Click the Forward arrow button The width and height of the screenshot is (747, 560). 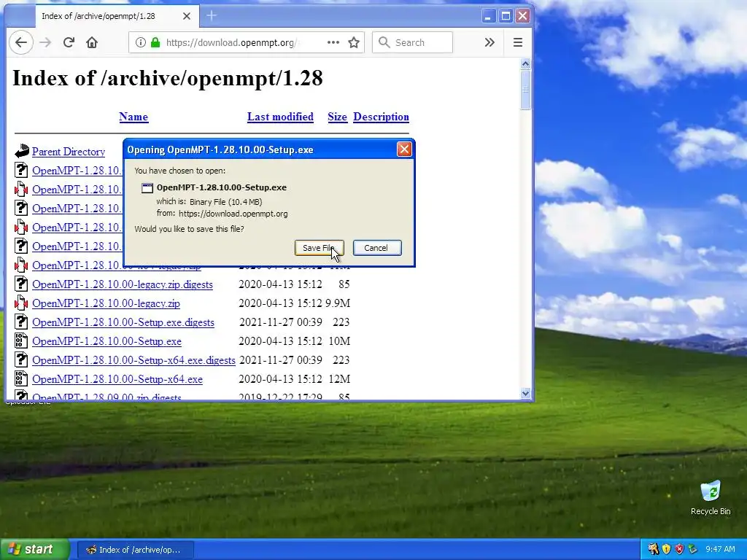tap(45, 42)
